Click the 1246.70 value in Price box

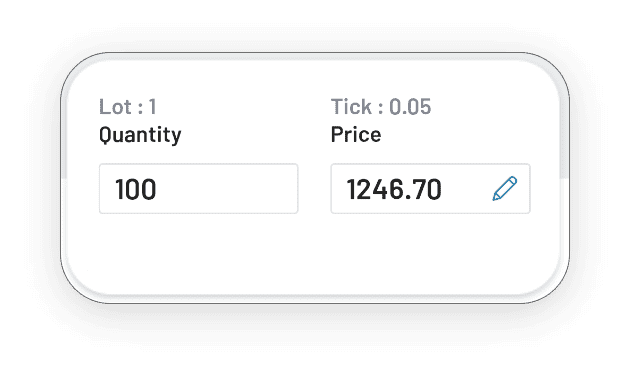[x=394, y=189]
